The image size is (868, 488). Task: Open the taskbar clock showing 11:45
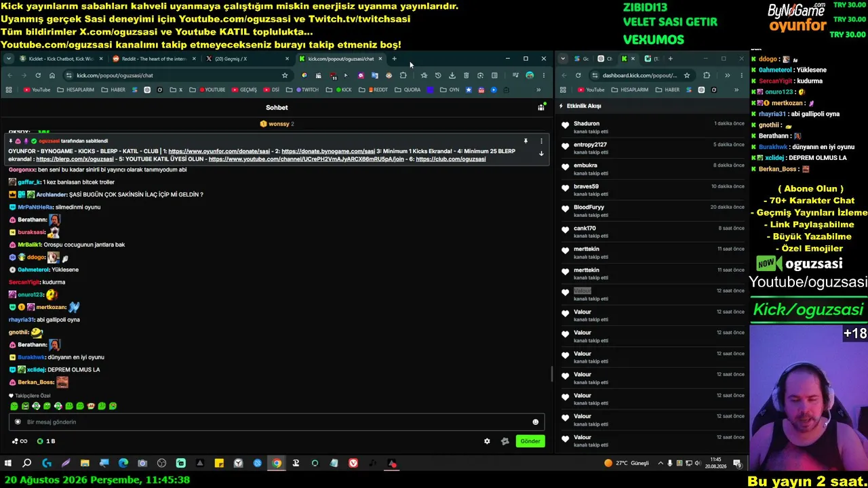(x=717, y=464)
